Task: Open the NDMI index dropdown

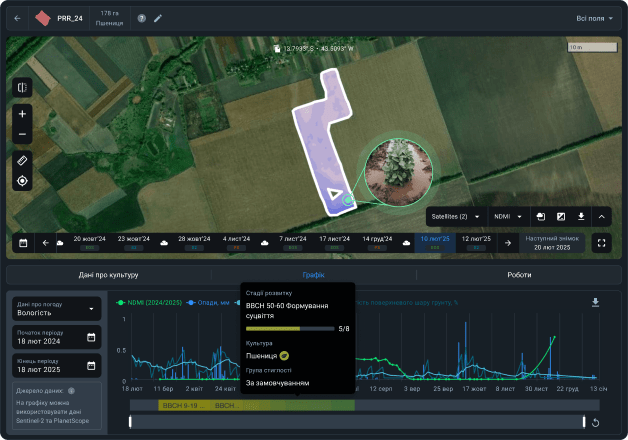Action: pyautogui.click(x=508, y=217)
